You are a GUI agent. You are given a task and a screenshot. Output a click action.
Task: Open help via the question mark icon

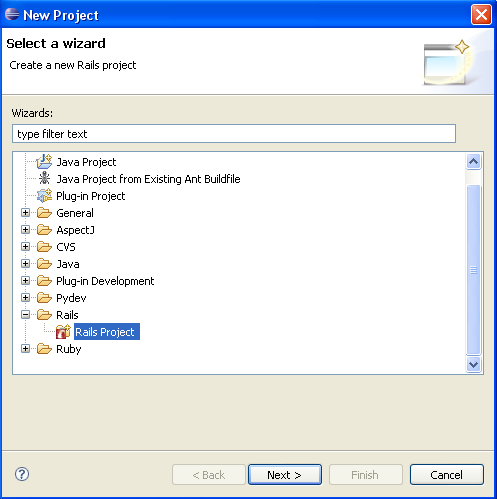pos(22,474)
